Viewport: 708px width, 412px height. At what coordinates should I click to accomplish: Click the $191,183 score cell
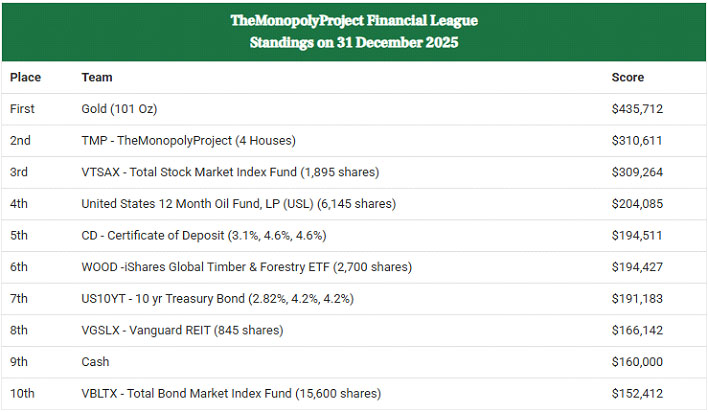point(637,299)
